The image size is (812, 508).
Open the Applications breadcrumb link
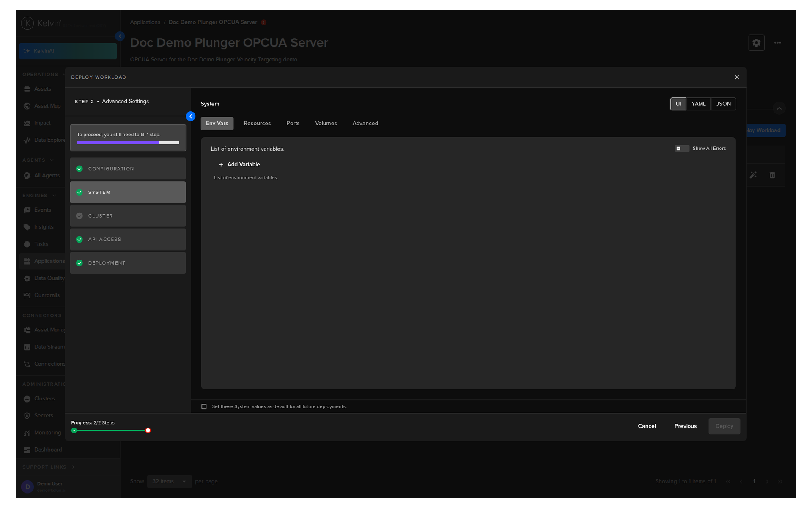tap(145, 22)
